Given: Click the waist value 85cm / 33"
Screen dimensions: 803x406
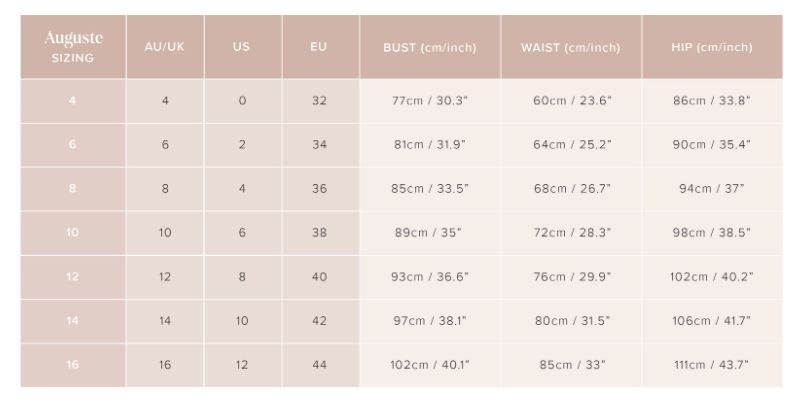Looking at the screenshot, I should (x=571, y=365).
